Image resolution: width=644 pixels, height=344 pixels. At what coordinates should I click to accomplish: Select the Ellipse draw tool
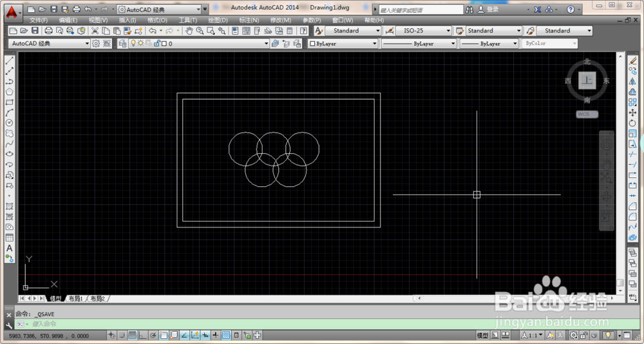pos(9,154)
